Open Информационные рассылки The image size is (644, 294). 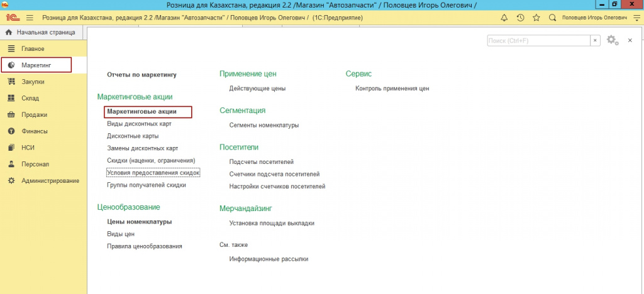pyautogui.click(x=269, y=259)
